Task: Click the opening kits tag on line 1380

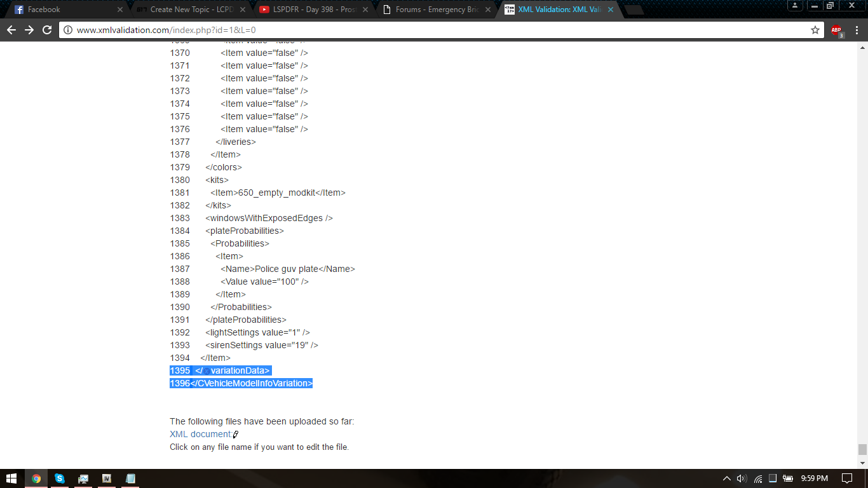Action: [x=217, y=180]
